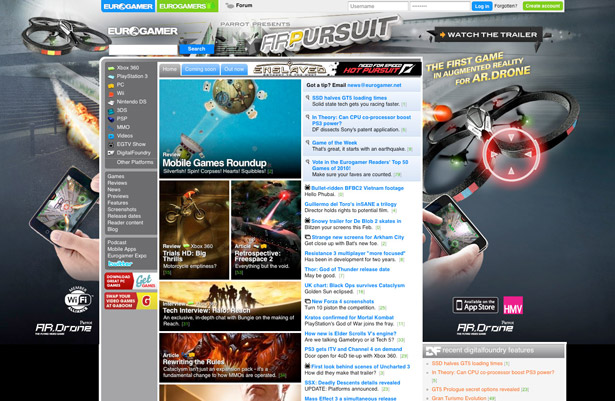Open Swap your video games Gaboom ad

131,301
